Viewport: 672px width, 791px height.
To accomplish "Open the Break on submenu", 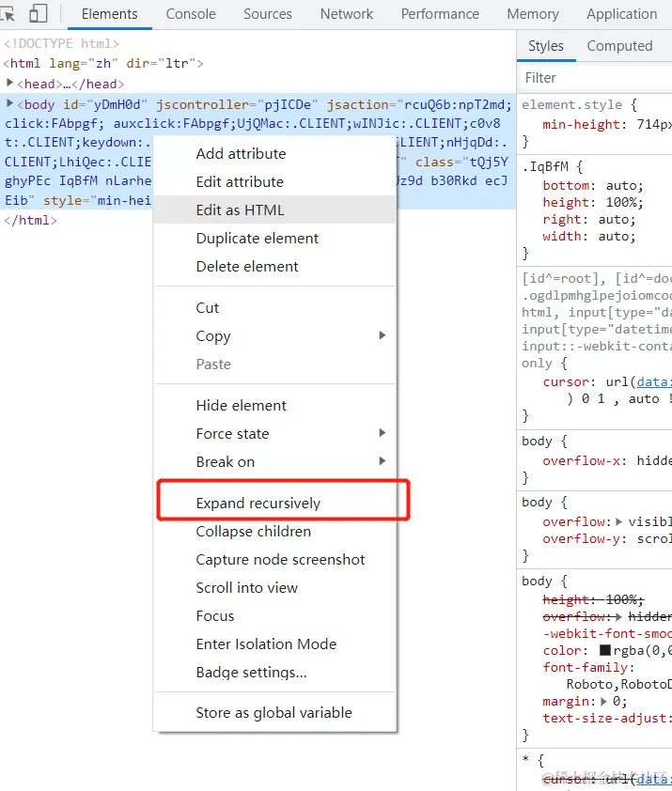I will point(275,462).
